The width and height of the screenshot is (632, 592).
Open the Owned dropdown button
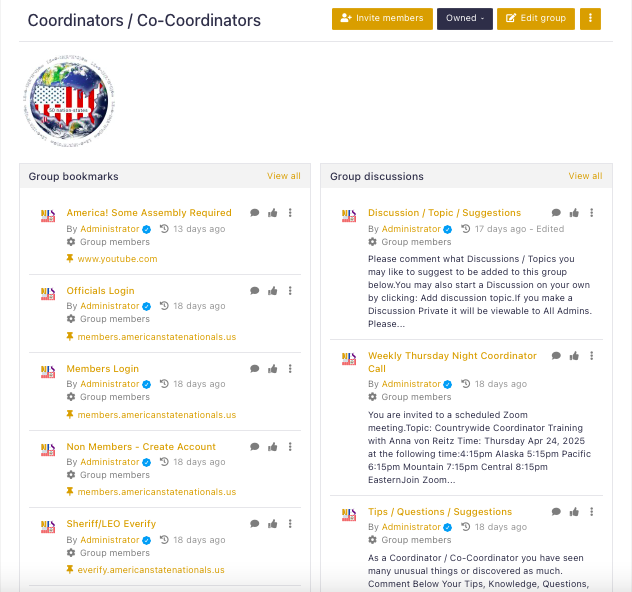(465, 19)
